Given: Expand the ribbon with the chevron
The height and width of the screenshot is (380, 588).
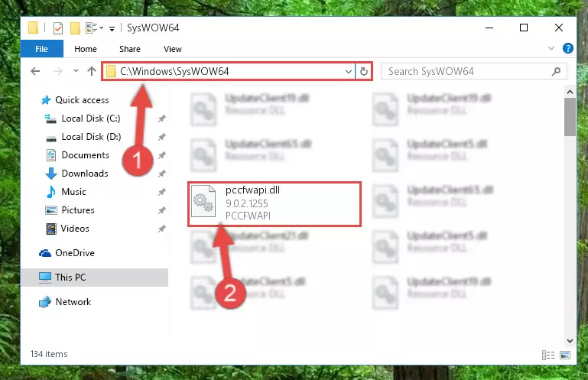Looking at the screenshot, I should click(551, 48).
